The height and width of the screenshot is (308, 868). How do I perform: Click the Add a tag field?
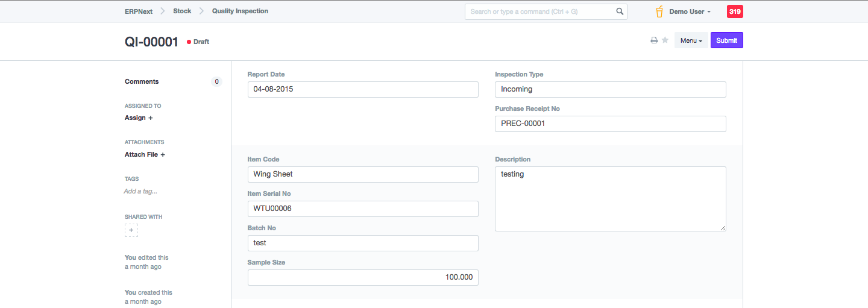[x=140, y=191]
